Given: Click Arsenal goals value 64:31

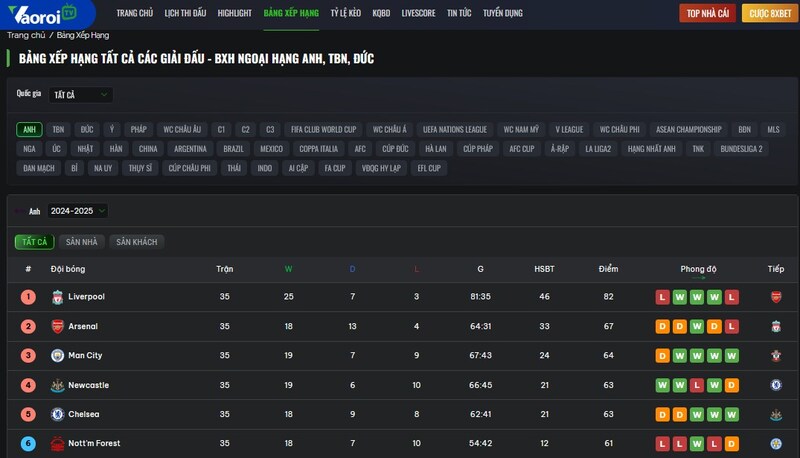Looking at the screenshot, I should pos(481,326).
